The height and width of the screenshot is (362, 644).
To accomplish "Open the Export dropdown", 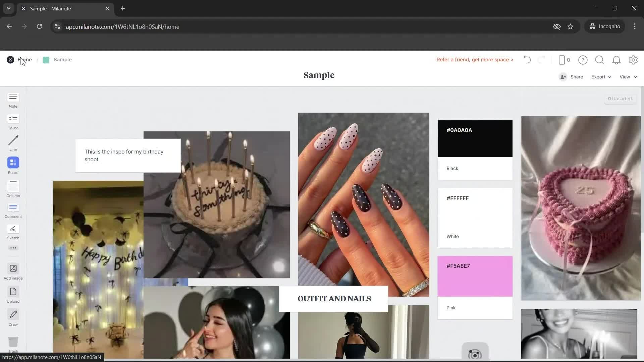I will [600, 77].
